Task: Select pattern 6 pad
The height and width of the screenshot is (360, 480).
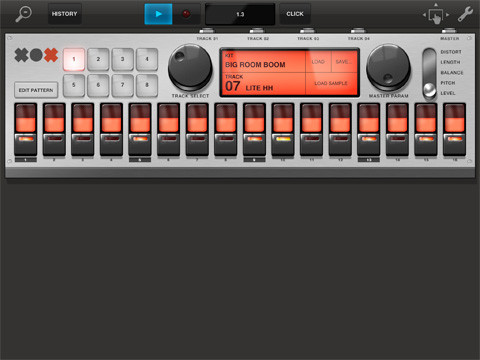Action: point(98,85)
